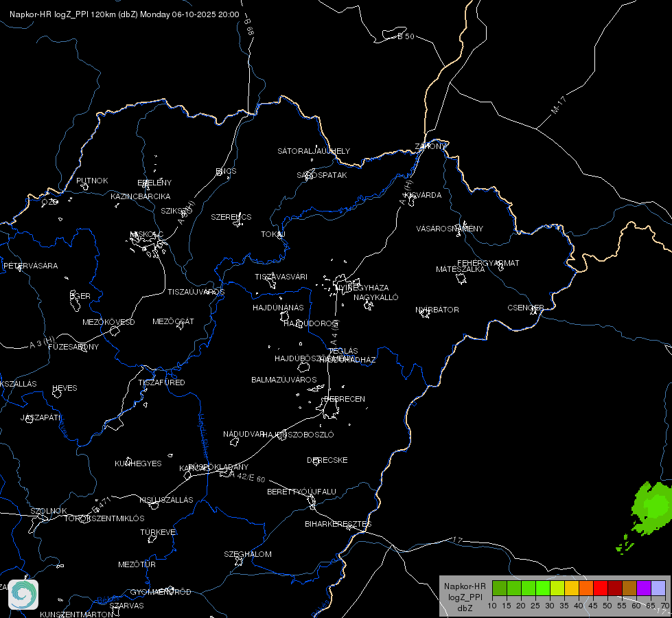Select the 65 dBZ purple legend swatch
The height and width of the screenshot is (618, 672).
[x=644, y=588]
